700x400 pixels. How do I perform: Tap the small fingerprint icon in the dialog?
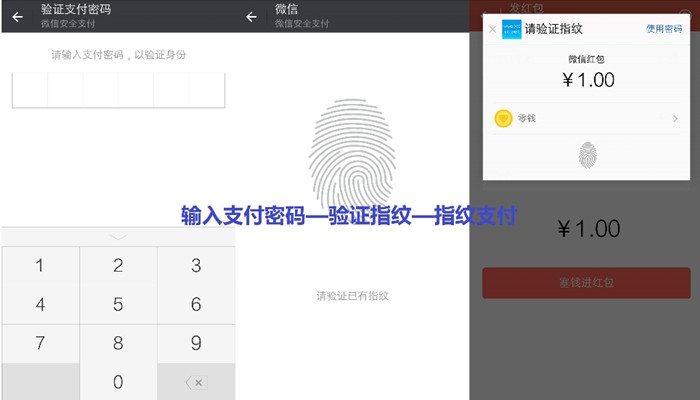[588, 155]
